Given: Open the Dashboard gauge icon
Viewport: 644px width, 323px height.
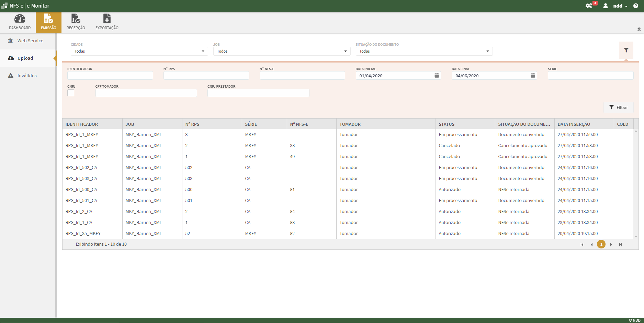Looking at the screenshot, I should (x=20, y=19).
